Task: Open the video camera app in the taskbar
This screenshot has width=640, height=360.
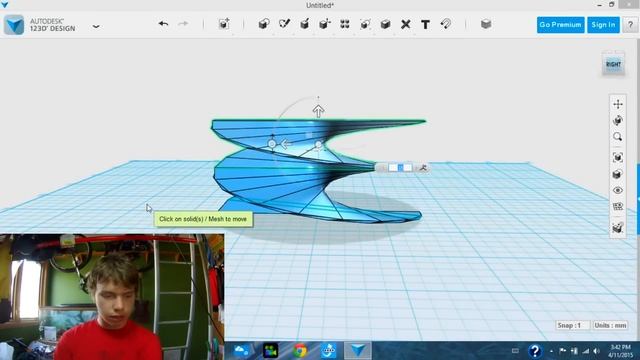Action: (270, 351)
